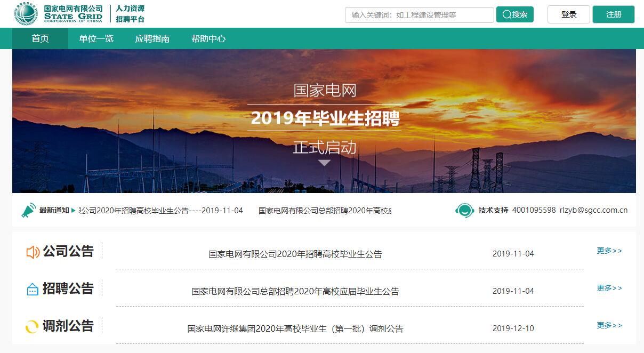Click the 搜索 button

(x=515, y=14)
